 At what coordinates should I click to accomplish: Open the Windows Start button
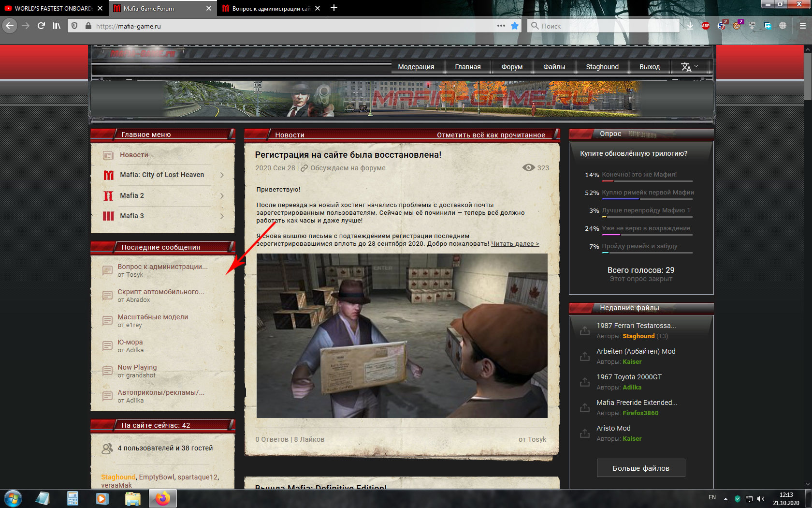coord(13,498)
